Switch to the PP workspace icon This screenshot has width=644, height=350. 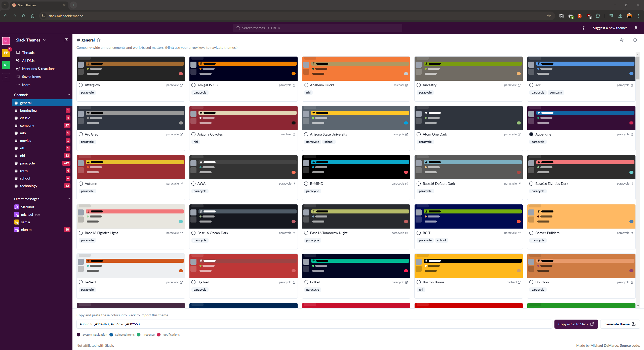pos(6,53)
